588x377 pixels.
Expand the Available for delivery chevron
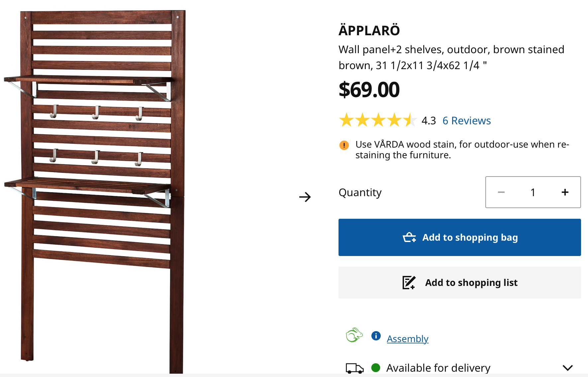click(568, 368)
